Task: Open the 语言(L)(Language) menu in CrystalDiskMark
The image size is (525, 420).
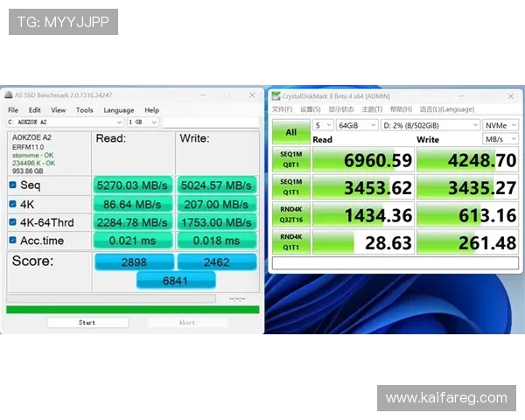Action: point(446,109)
